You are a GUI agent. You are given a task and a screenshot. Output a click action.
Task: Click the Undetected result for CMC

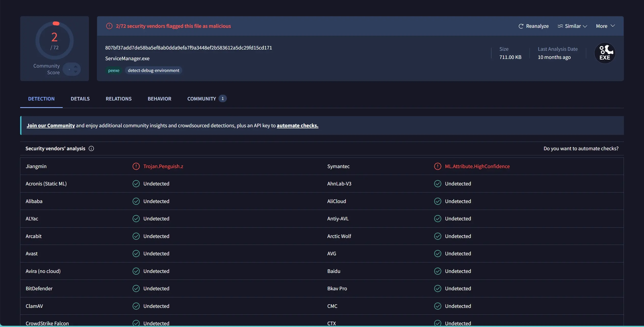(x=458, y=306)
